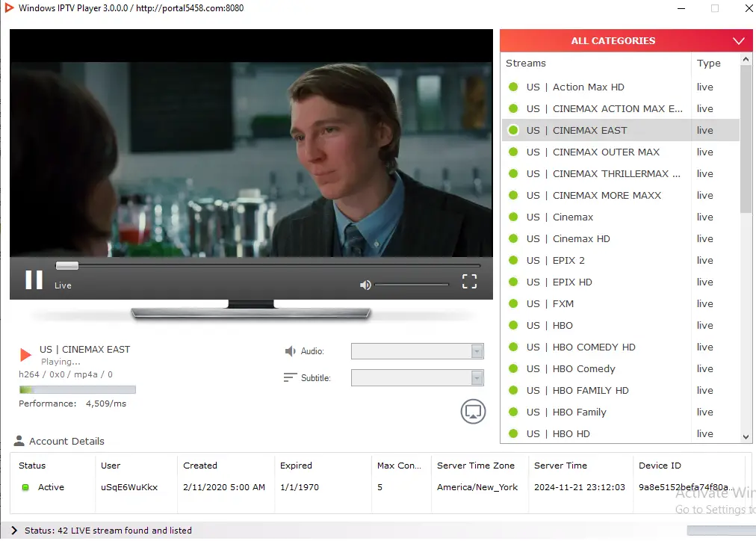Select US | HBO HD stream
The image size is (756, 541).
pos(620,433)
